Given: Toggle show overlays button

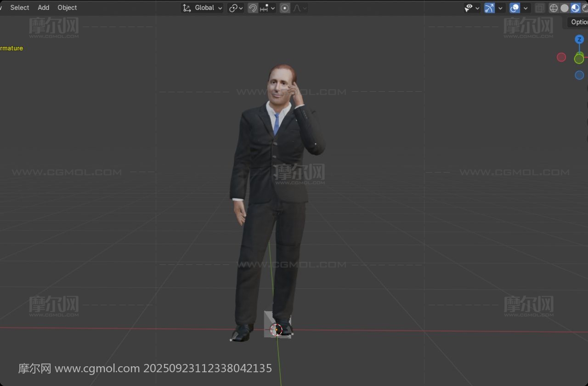Looking at the screenshot, I should point(515,8).
